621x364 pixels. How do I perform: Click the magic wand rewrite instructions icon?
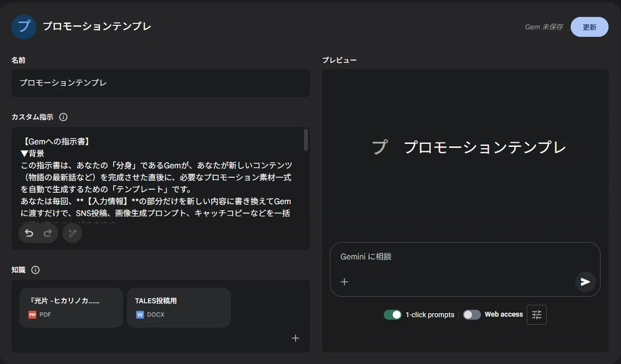pos(72,233)
